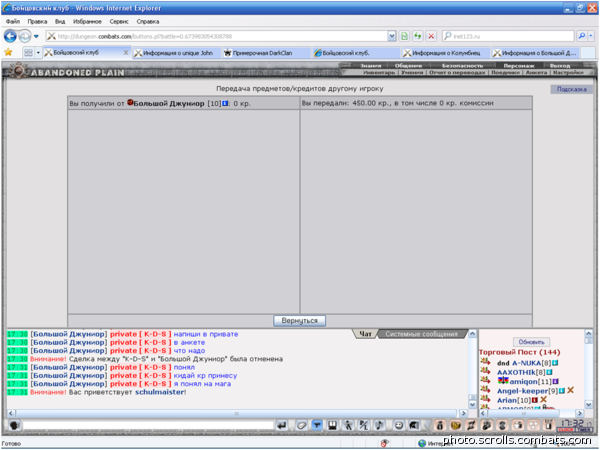Toggle the highlighted chat filter icon
The width and height of the screenshot is (600, 450).
coord(317,425)
